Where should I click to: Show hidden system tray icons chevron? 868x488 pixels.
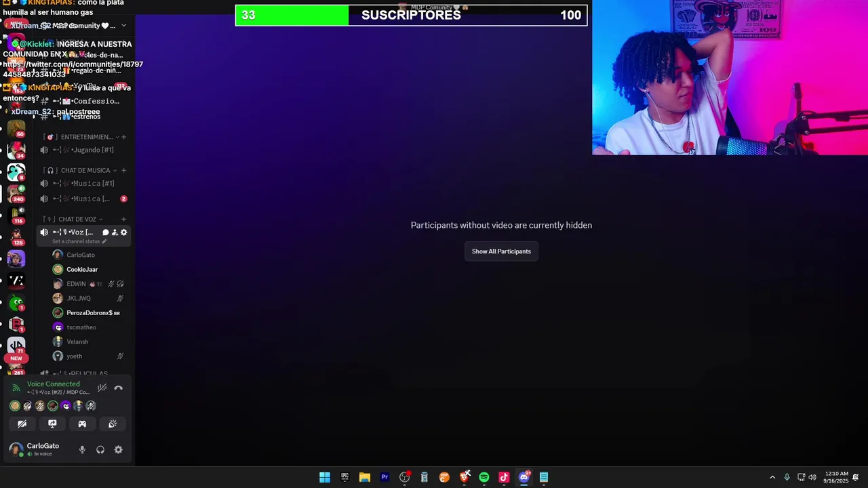[772, 477]
